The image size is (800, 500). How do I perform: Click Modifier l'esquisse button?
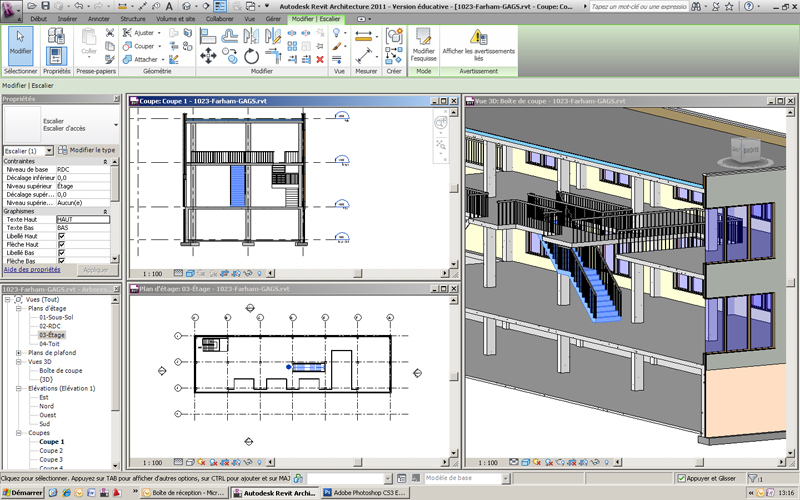423,45
